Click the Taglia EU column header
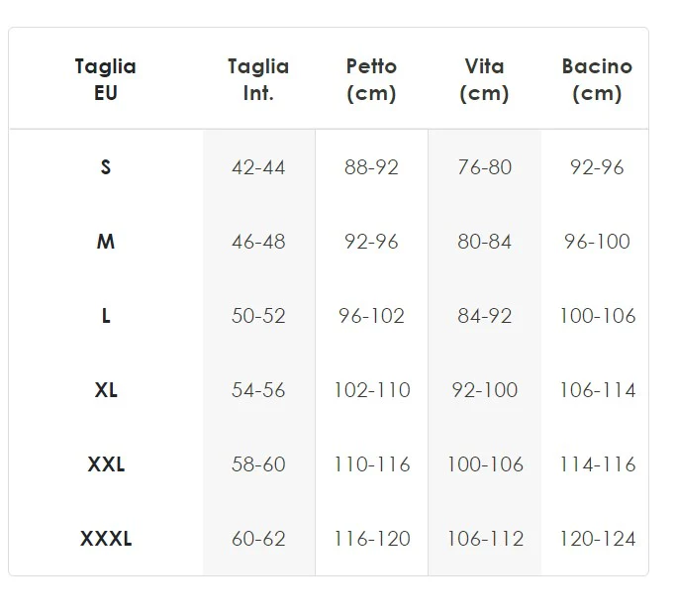The image size is (676, 616). (106, 80)
